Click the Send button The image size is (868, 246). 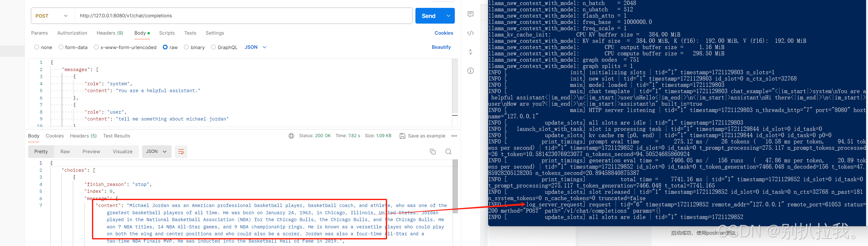point(428,16)
